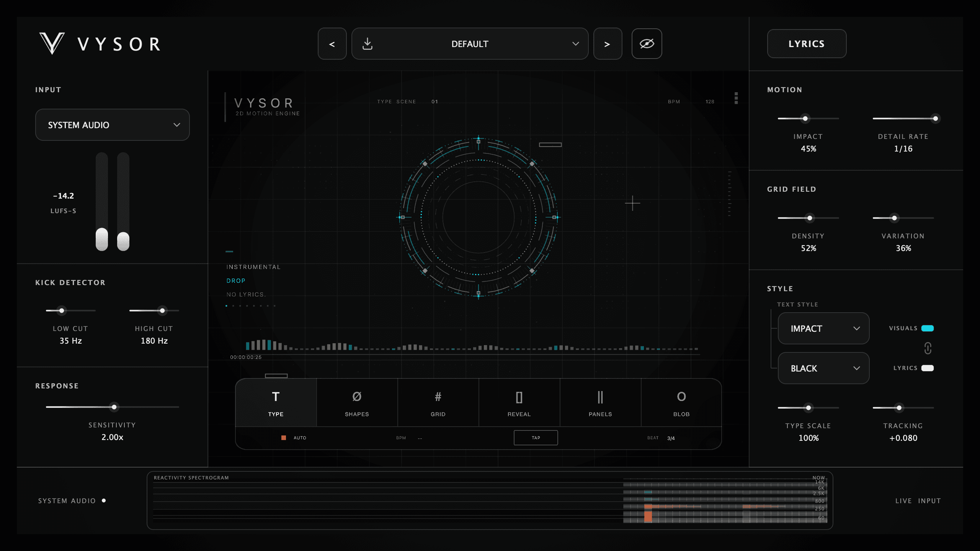Click the Panels double-bar icon
Screen dimensions: 980x551
pos(600,397)
